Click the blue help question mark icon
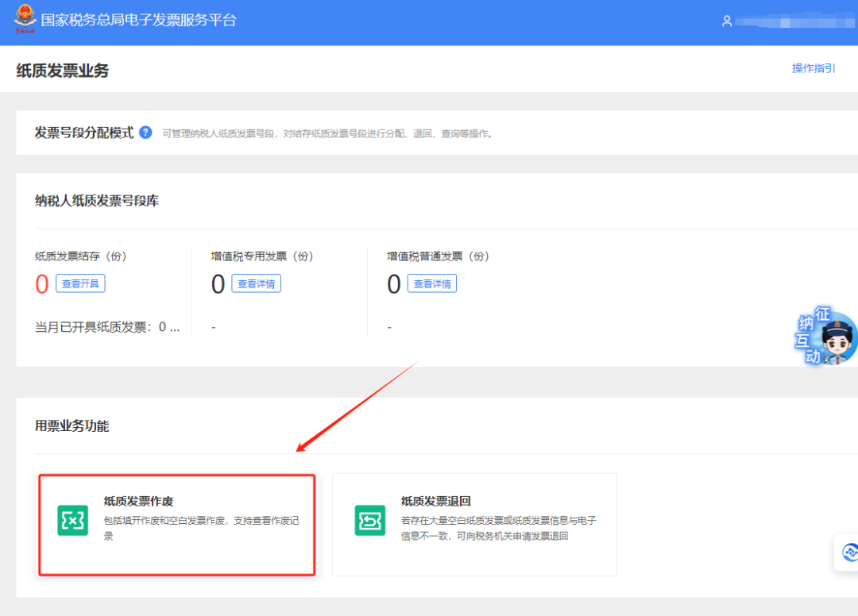This screenshot has height=616, width=858. 145,133
